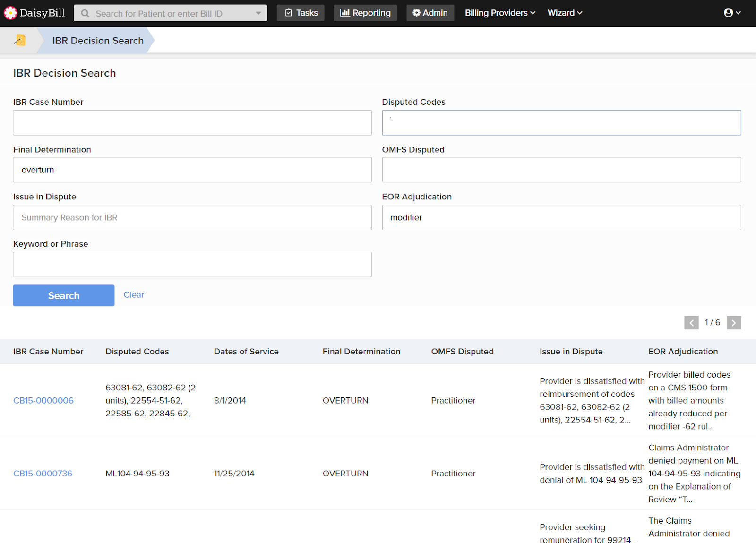Go to next results page arrow
The image size is (756, 543).
tap(733, 323)
